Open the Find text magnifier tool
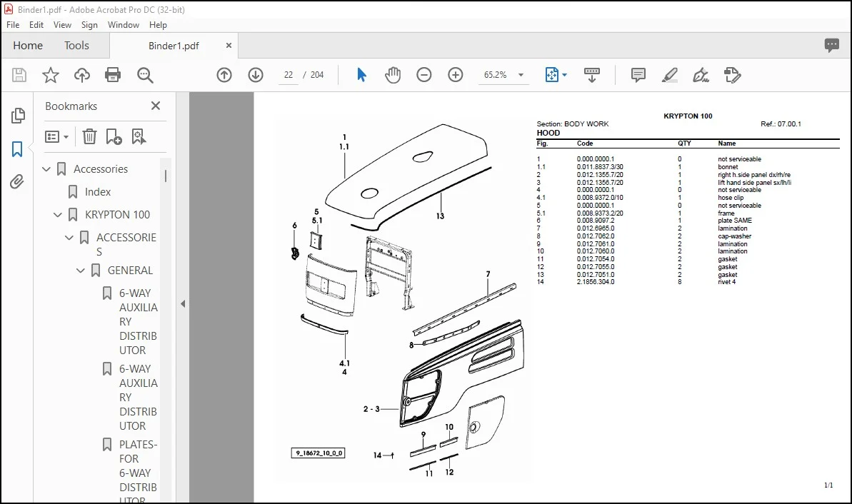The image size is (852, 504). click(x=145, y=75)
